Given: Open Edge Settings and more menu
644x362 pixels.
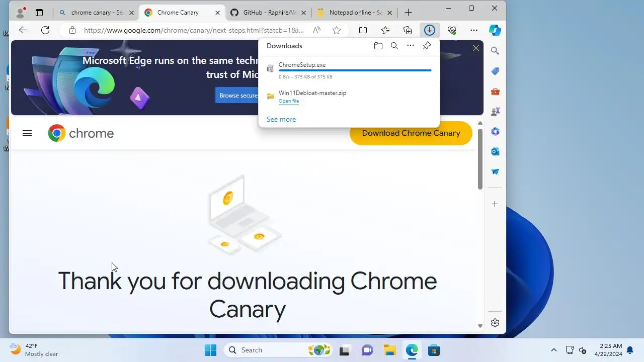Looking at the screenshot, I should (x=474, y=30).
